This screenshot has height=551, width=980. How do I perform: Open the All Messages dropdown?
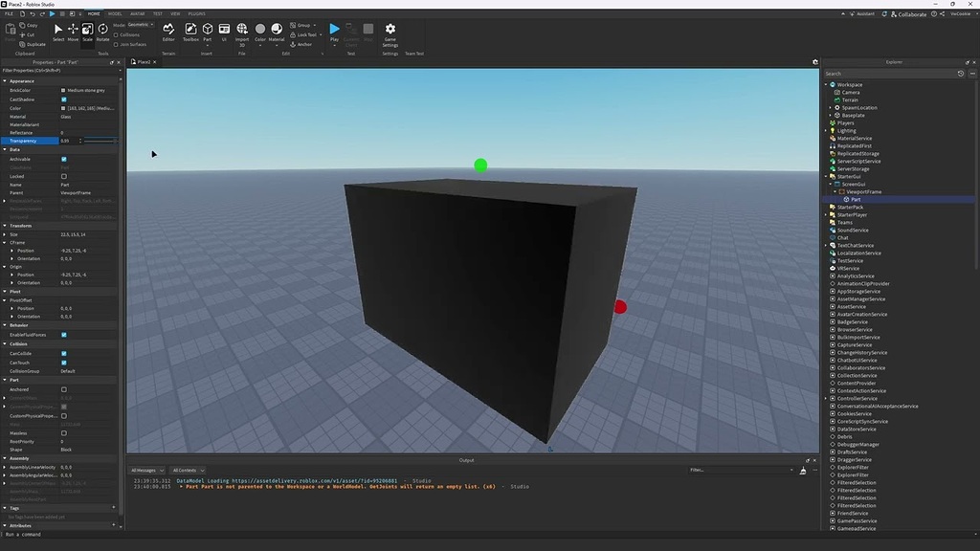(x=146, y=471)
